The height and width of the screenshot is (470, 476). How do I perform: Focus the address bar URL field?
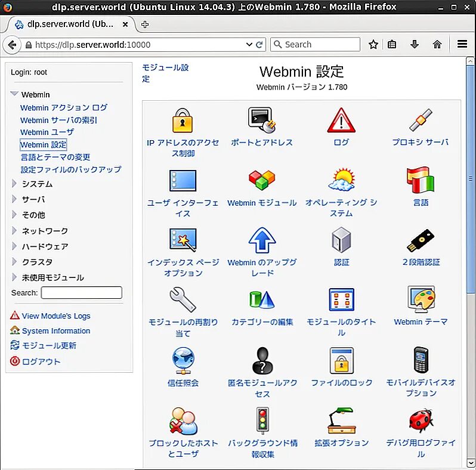click(x=138, y=45)
